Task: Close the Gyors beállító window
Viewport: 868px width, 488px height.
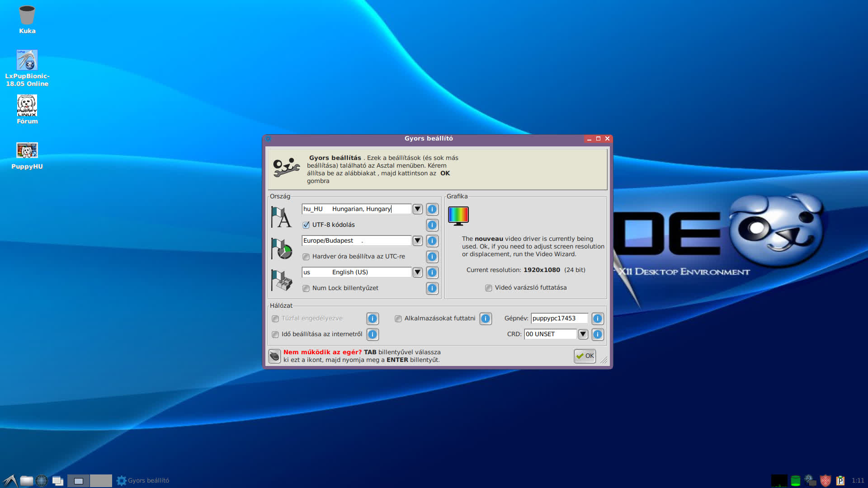Action: click(608, 139)
